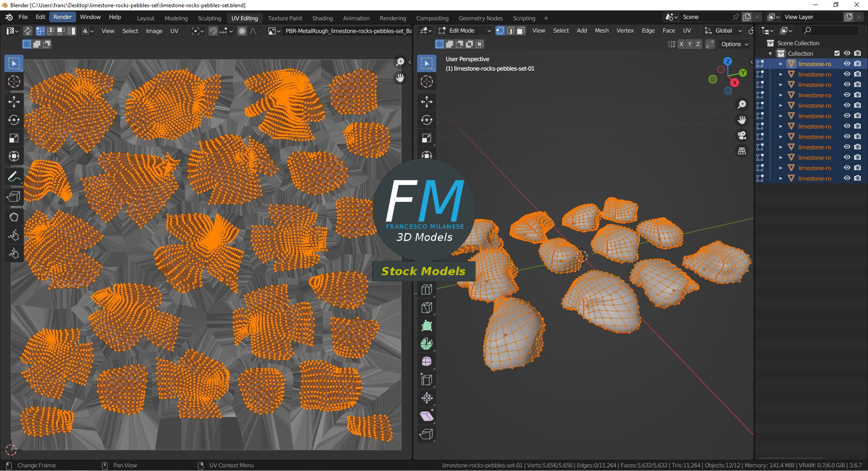This screenshot has height=471, width=868.
Task: Open the Options dropdown
Action: (735, 44)
